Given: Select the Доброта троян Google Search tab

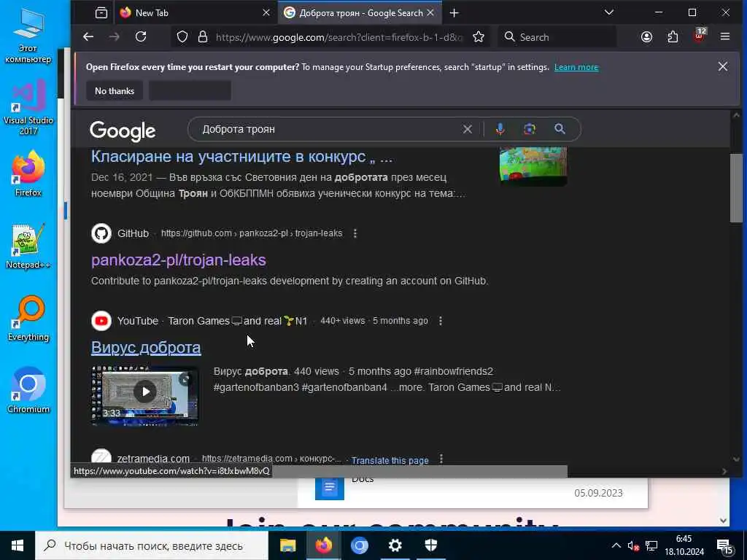Looking at the screenshot, I should (360, 13).
